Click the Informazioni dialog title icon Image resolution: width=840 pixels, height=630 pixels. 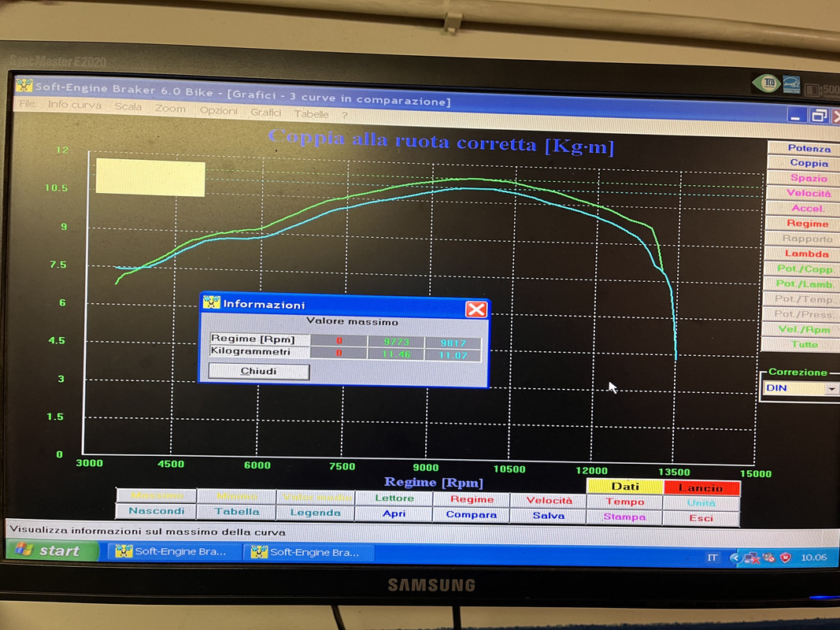211,302
